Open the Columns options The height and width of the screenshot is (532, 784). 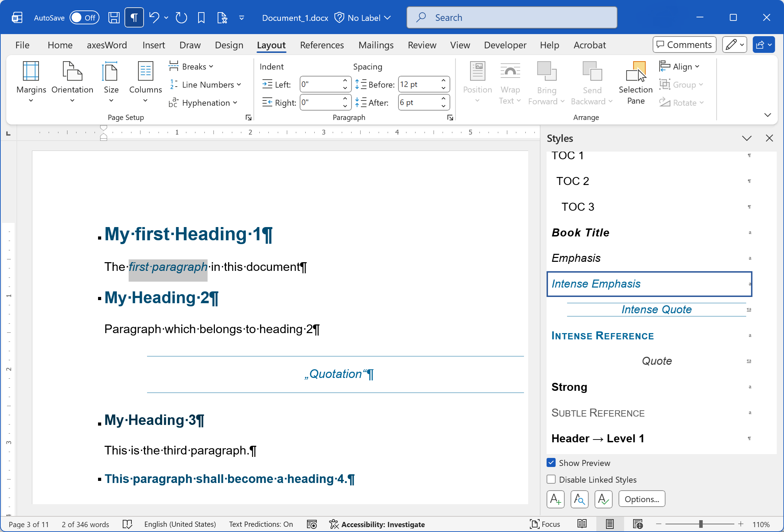click(x=145, y=82)
